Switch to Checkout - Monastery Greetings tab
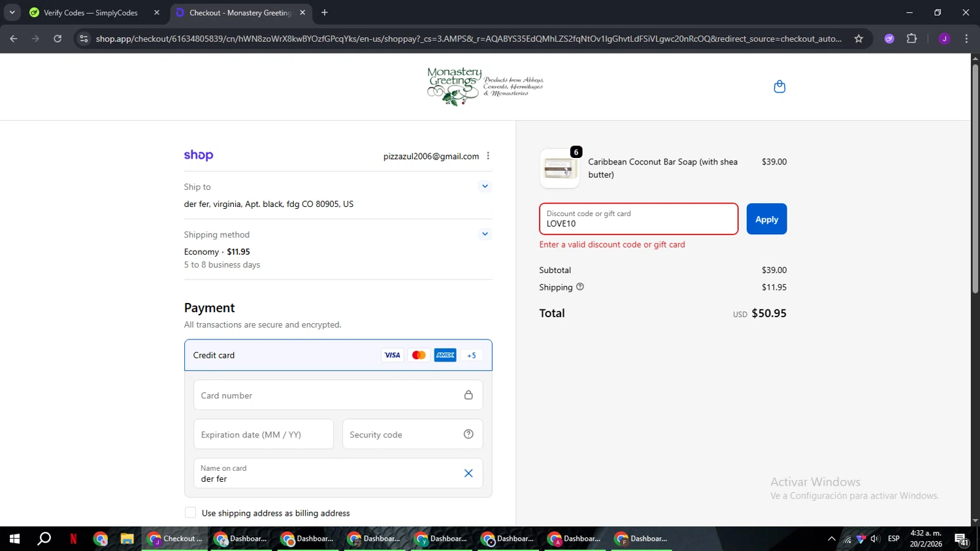980x551 pixels. pos(240,12)
